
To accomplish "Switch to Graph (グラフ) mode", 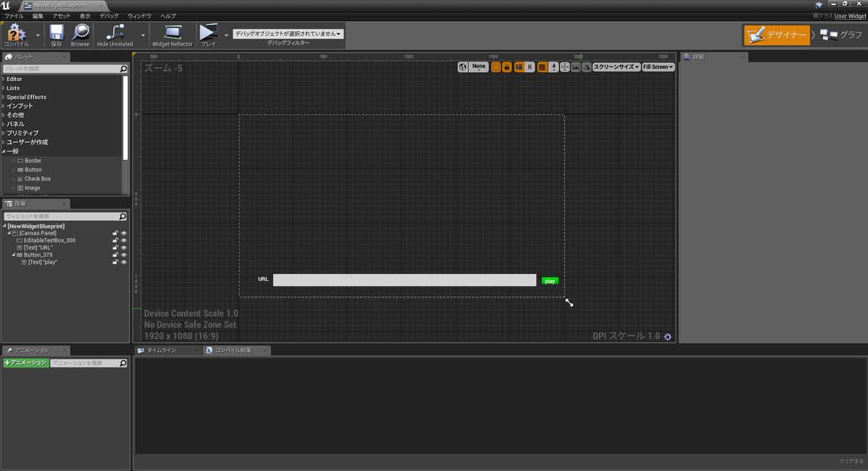I will pos(841,35).
